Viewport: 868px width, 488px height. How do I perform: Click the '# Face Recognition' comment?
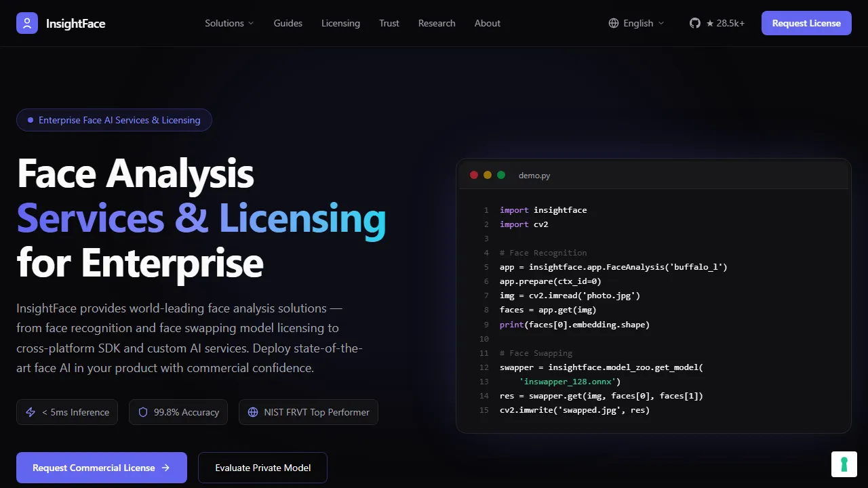543,253
